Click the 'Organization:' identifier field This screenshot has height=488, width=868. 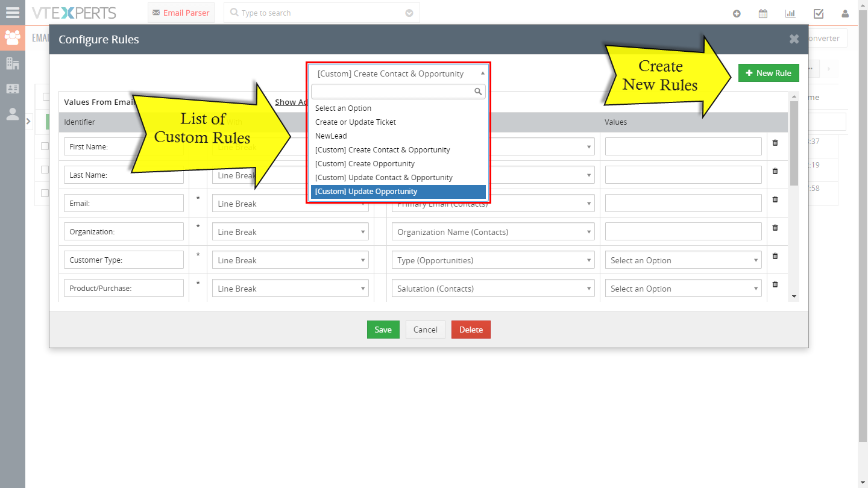pos(124,231)
